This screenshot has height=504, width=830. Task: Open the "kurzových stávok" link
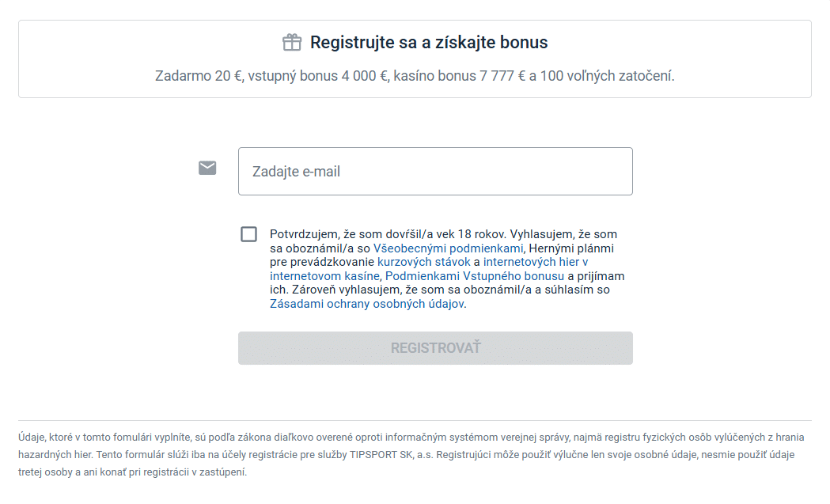coord(423,262)
